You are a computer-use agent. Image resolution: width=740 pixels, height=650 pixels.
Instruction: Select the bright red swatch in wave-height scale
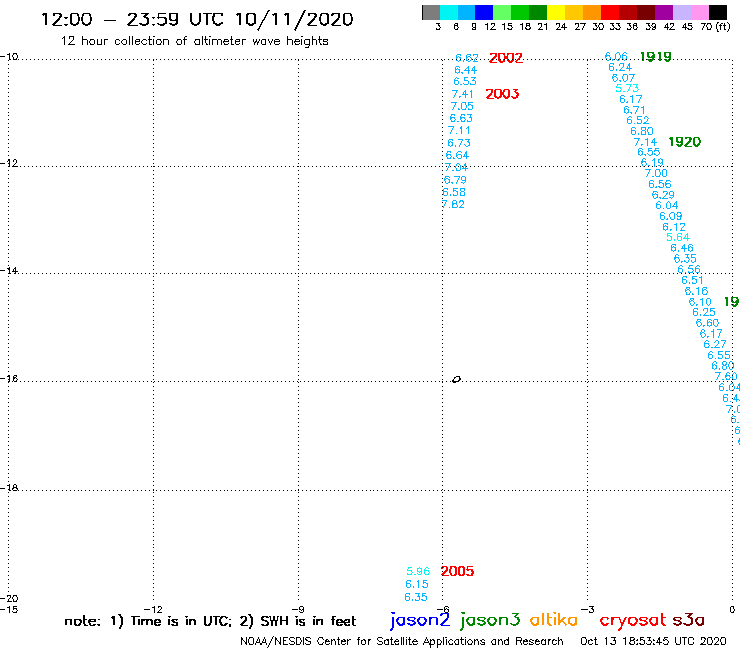pos(610,12)
